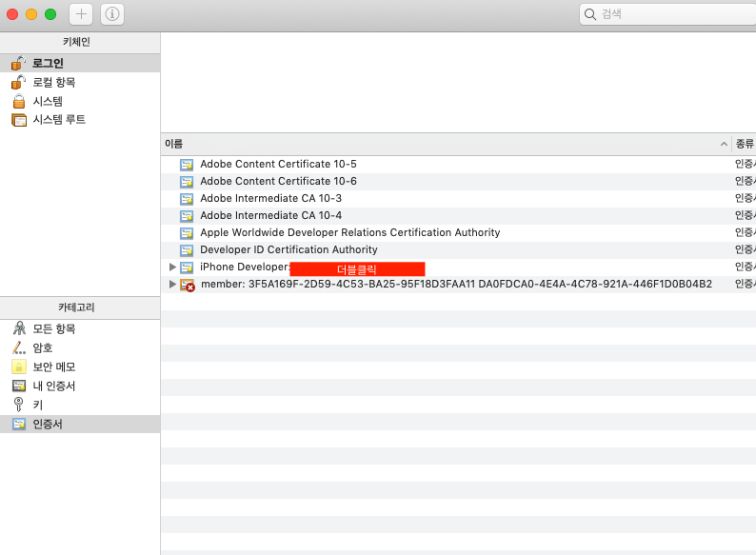Click the certificate folder icon beside 시스템 루트
756x555 pixels.
(x=19, y=120)
